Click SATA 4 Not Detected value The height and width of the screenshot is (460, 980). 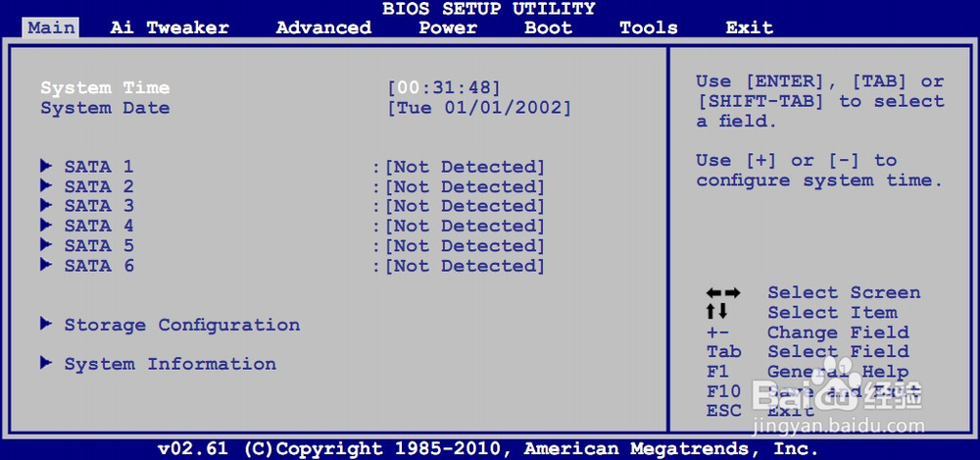click(x=465, y=227)
